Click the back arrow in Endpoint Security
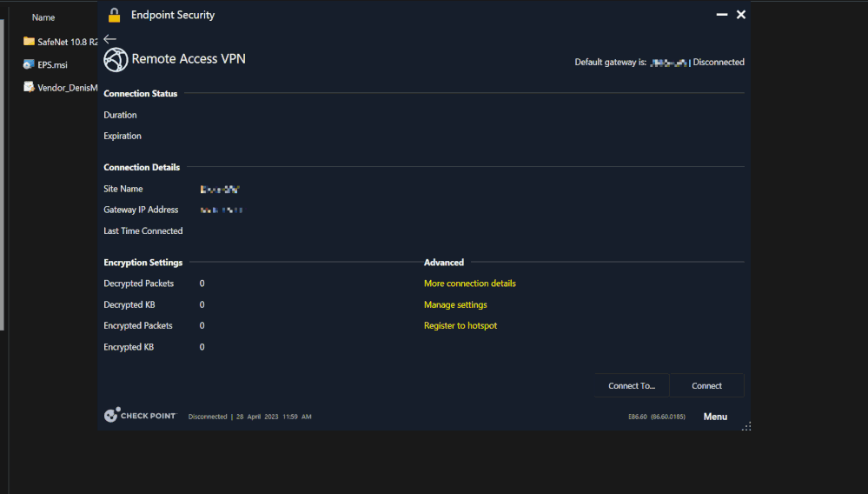The width and height of the screenshot is (868, 494). pyautogui.click(x=109, y=39)
